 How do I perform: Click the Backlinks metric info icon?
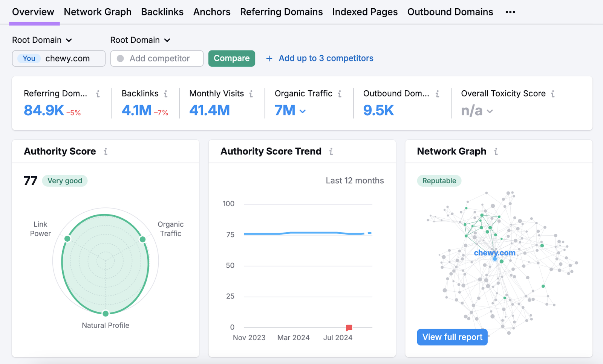(165, 93)
